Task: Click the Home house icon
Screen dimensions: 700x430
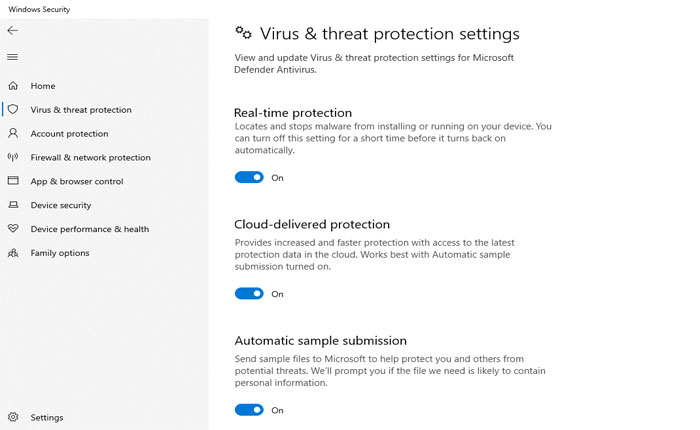Action: pyautogui.click(x=13, y=86)
